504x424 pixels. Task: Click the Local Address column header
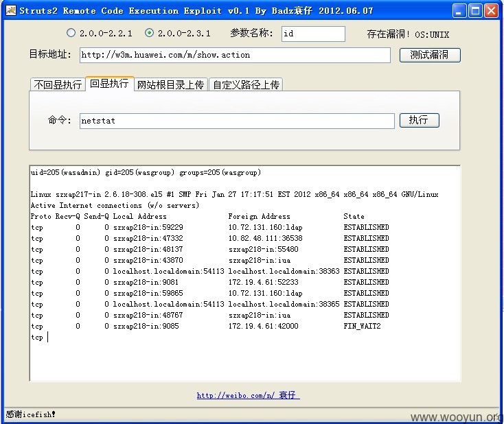coord(139,216)
